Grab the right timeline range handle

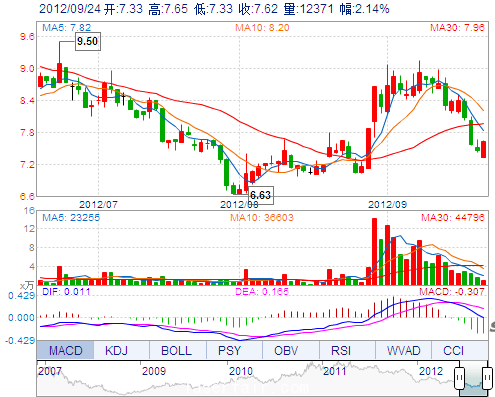click(x=487, y=378)
